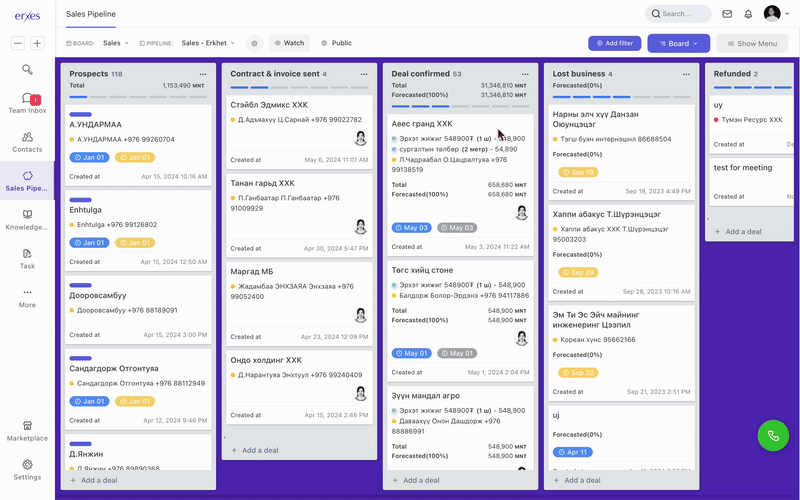Open the Зүүн мандал агро deal card
The height and width of the screenshot is (500, 800).
[x=460, y=428]
